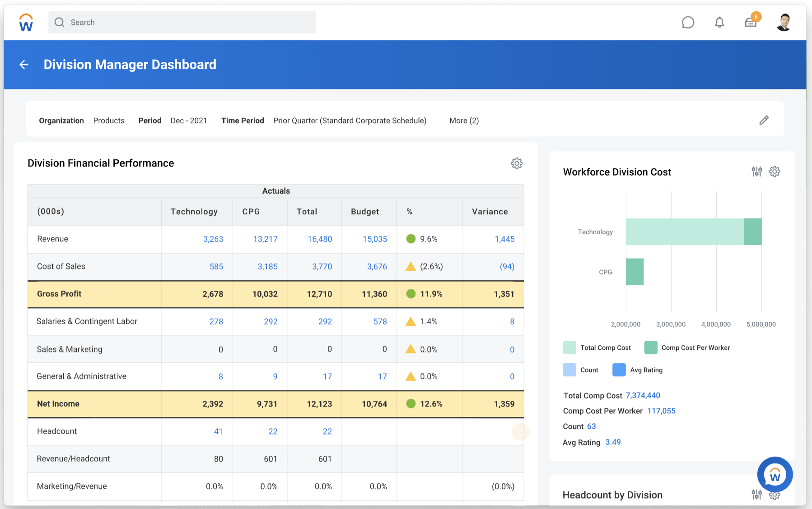This screenshot has width=812, height=509.
Task: Click into the Search field
Action: pyautogui.click(x=182, y=23)
